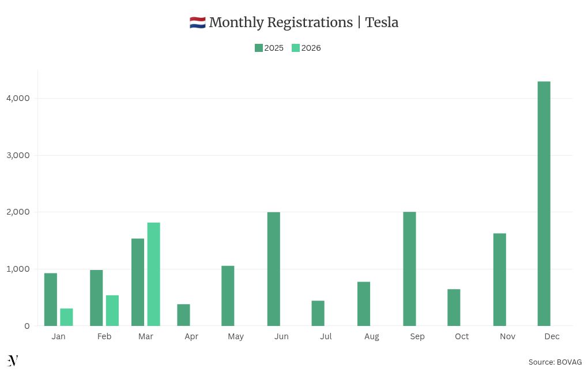This screenshot has height=375, width=588.
Task: Click the light green 2026 legend swatch
Action: (x=296, y=48)
